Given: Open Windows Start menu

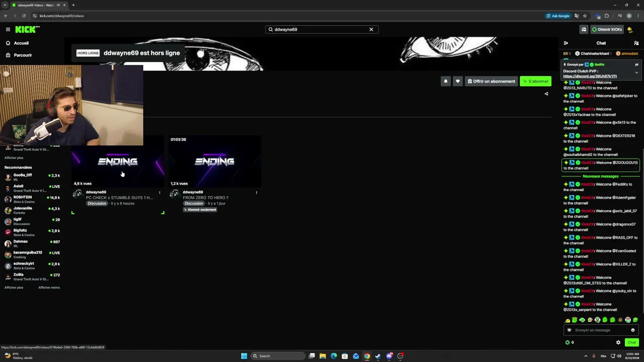Looking at the screenshot, I should click(x=244, y=356).
